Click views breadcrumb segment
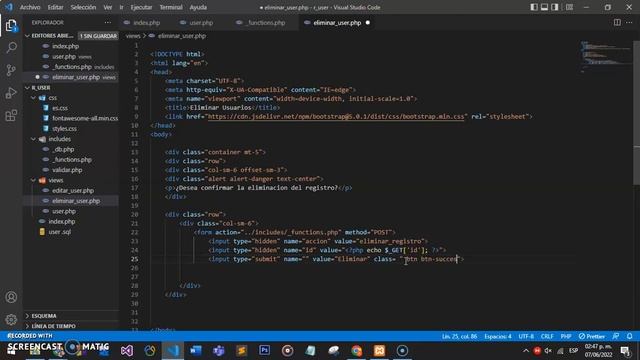Screen dimensions: 640x360 [x=133, y=36]
